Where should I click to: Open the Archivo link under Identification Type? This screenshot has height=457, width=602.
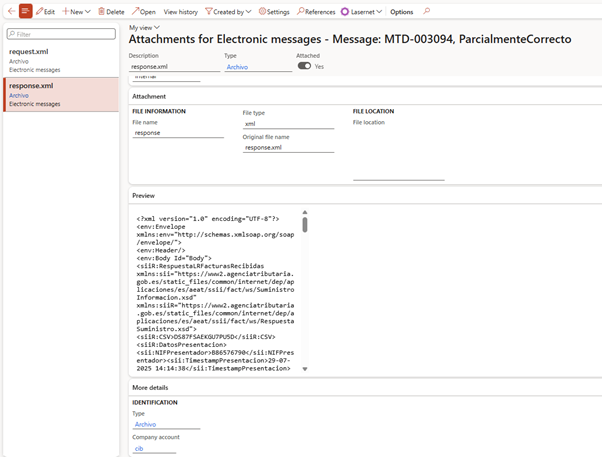point(146,424)
